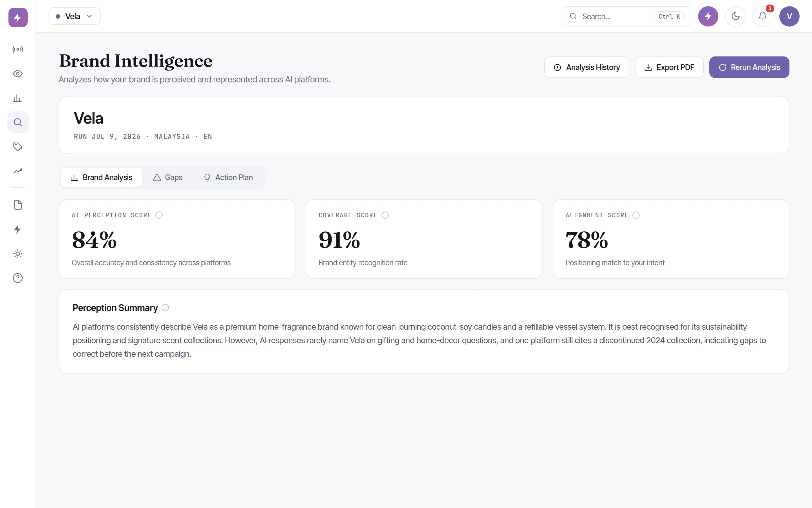Open the eye visibility sidebar icon
The height and width of the screenshot is (508, 812).
[18, 74]
